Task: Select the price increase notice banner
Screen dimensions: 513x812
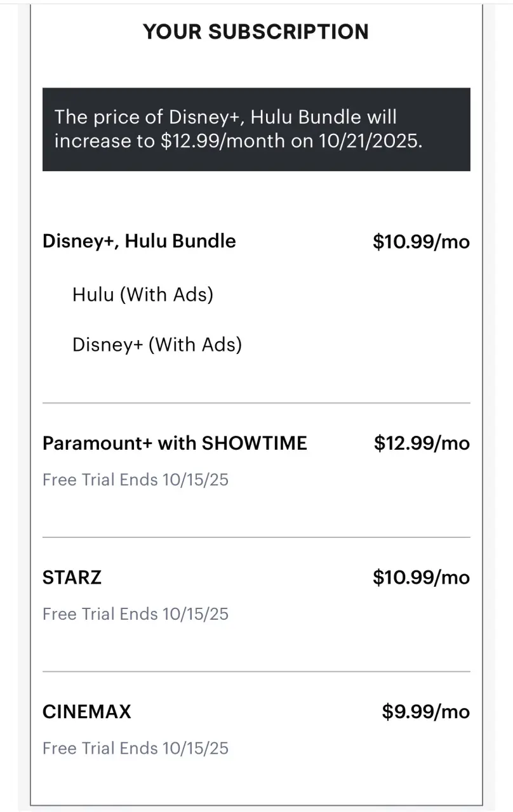Action: (x=256, y=129)
